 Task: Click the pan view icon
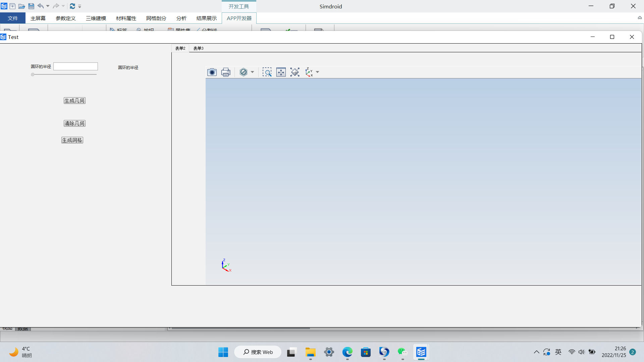coord(281,72)
